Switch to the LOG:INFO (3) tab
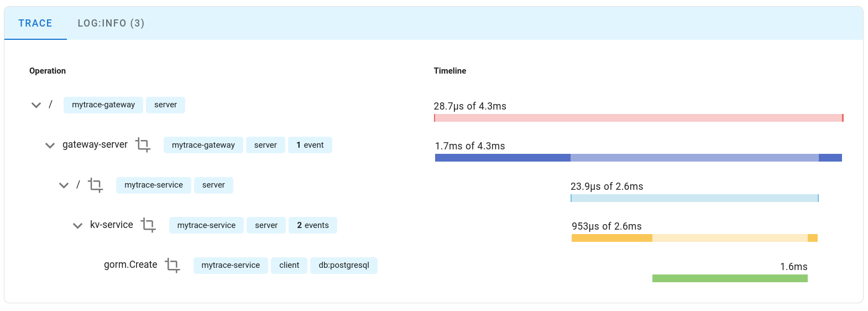 click(x=111, y=23)
